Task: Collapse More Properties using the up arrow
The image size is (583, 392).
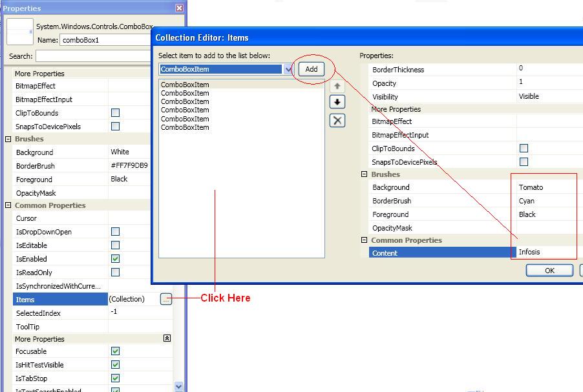Action: coord(167,338)
